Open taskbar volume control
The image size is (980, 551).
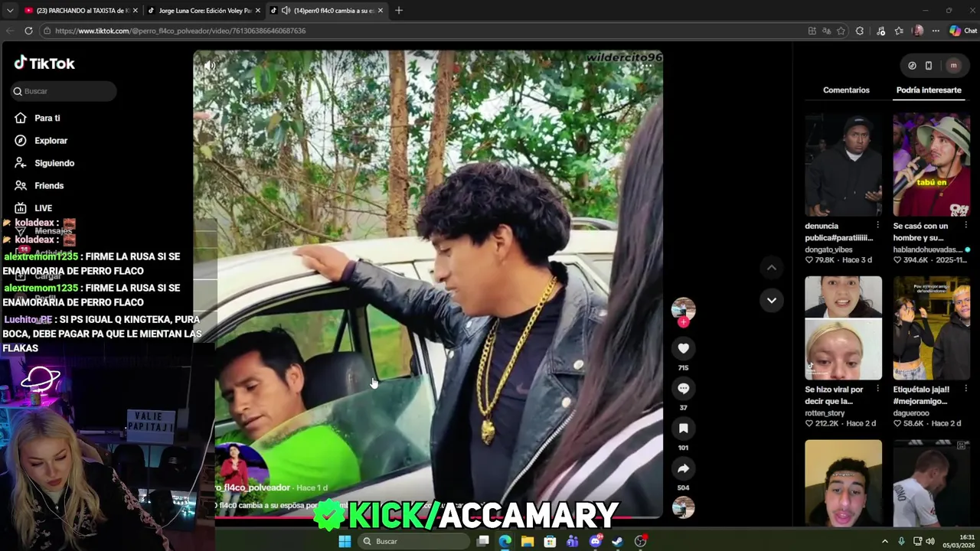(930, 541)
